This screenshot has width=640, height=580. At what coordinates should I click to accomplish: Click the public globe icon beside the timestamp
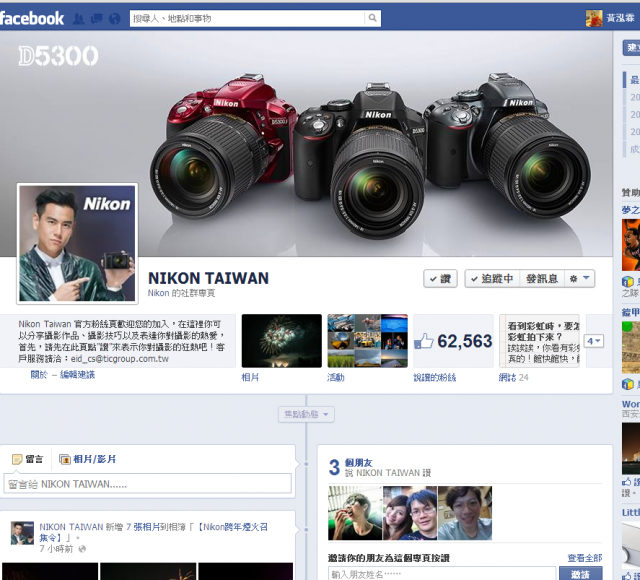pyautogui.click(x=82, y=549)
